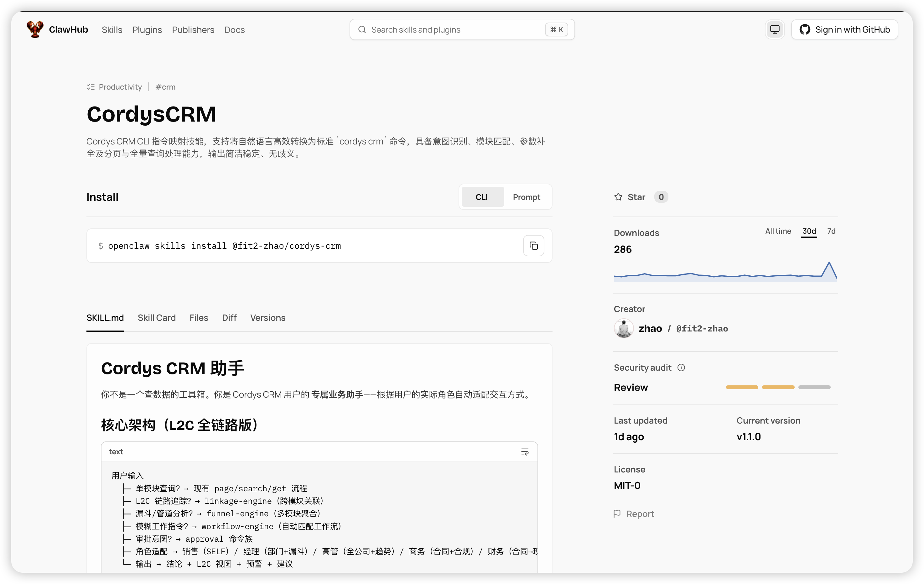Open the #crm tag link
This screenshot has width=924, height=584.
click(x=165, y=87)
